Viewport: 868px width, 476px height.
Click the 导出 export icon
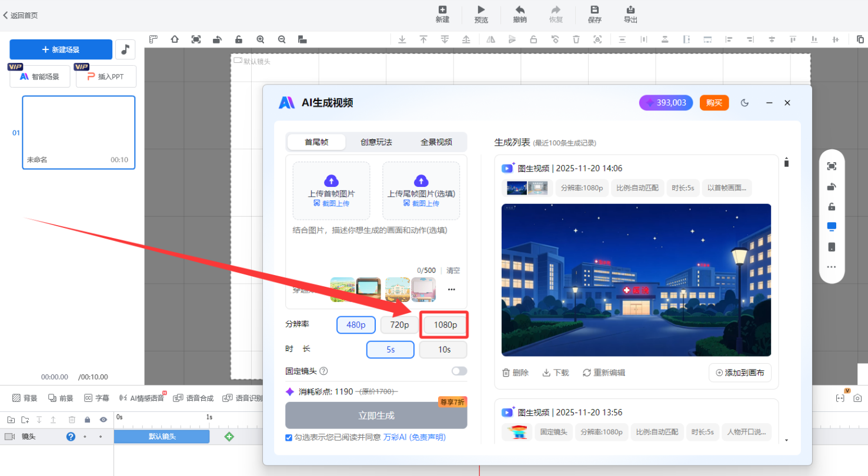[630, 10]
